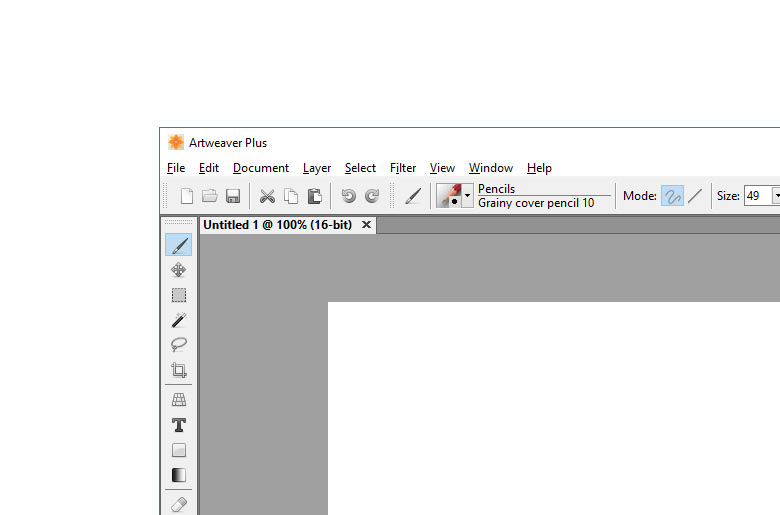The height and width of the screenshot is (515, 780).
Task: Open the Help menu
Action: 539,168
